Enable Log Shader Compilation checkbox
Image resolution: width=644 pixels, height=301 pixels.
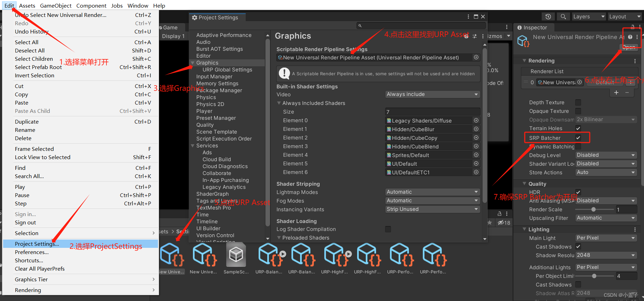pyautogui.click(x=388, y=229)
